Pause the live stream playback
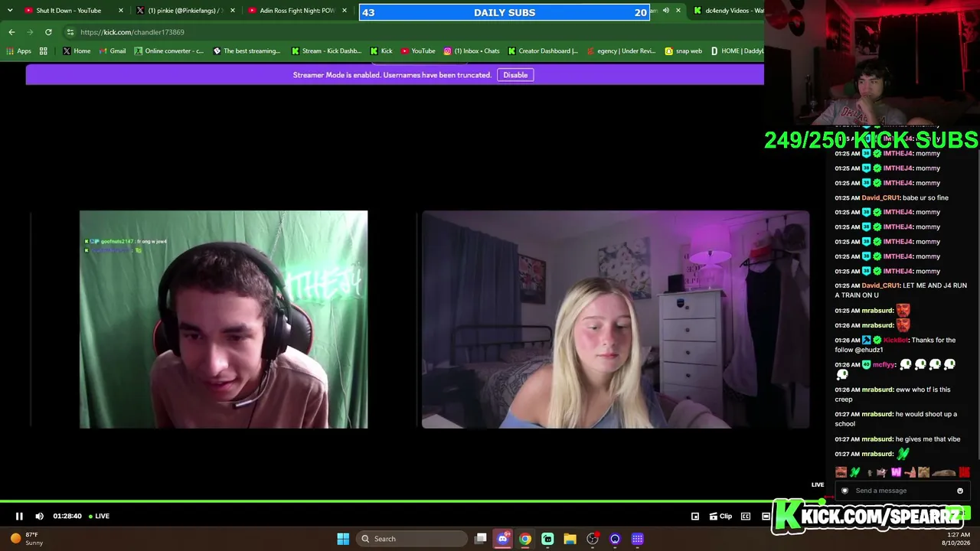Screen dimensions: 980x551 [x=19, y=516]
